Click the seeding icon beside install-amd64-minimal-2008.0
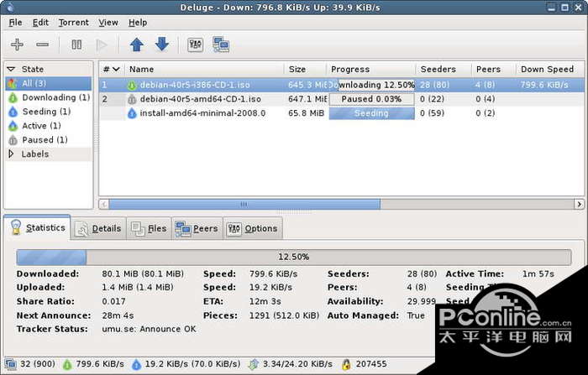Image resolution: width=588 pixels, height=375 pixels. pyautogui.click(x=132, y=113)
